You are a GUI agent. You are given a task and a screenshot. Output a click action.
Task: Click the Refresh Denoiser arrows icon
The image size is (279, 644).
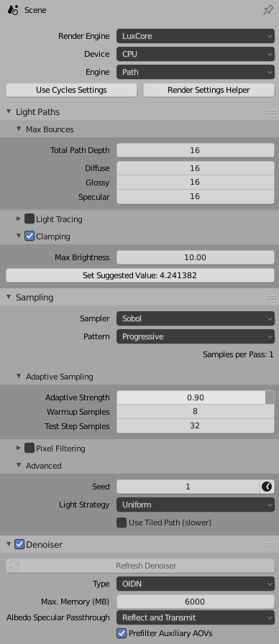(x=14, y=566)
